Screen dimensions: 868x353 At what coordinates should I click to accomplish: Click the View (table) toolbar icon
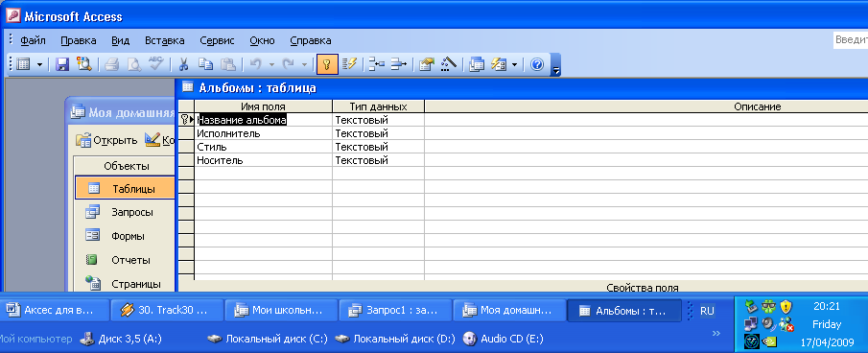click(x=23, y=64)
